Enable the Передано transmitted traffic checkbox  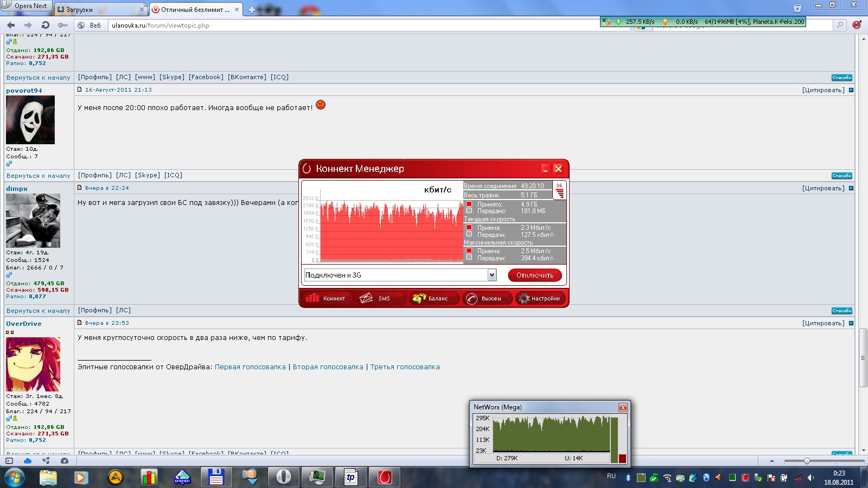(x=469, y=211)
